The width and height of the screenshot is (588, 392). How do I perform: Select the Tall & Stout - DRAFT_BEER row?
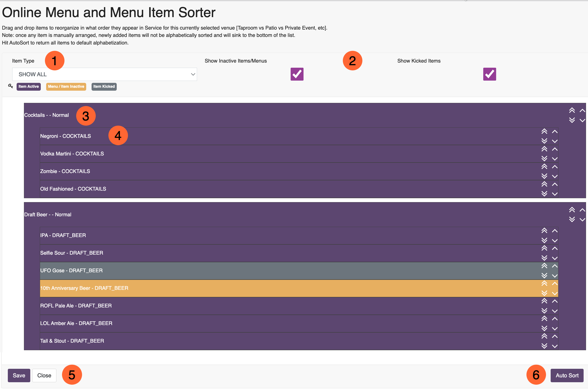tap(299, 341)
